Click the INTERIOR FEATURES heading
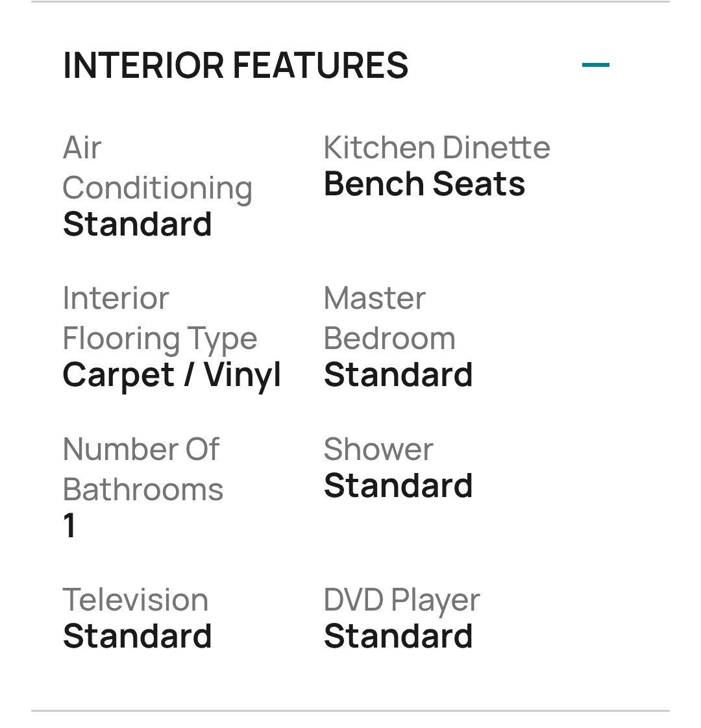701x728 pixels. pos(236,65)
